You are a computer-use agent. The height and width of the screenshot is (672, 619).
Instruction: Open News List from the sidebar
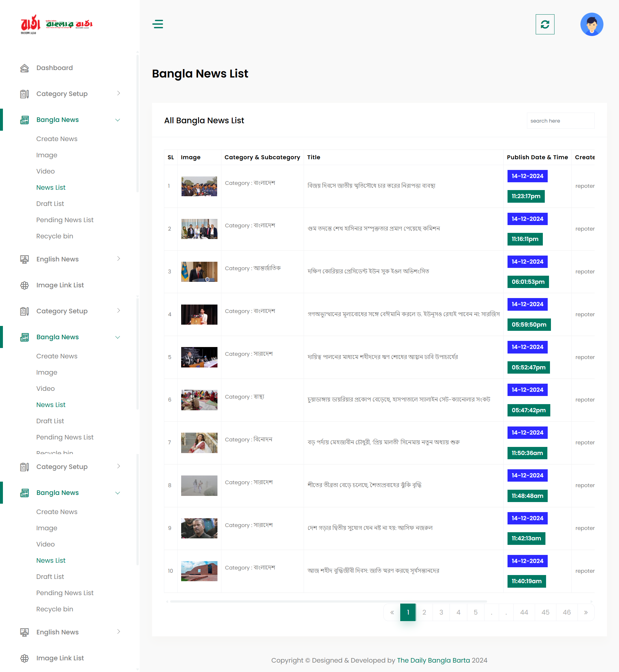click(x=51, y=187)
